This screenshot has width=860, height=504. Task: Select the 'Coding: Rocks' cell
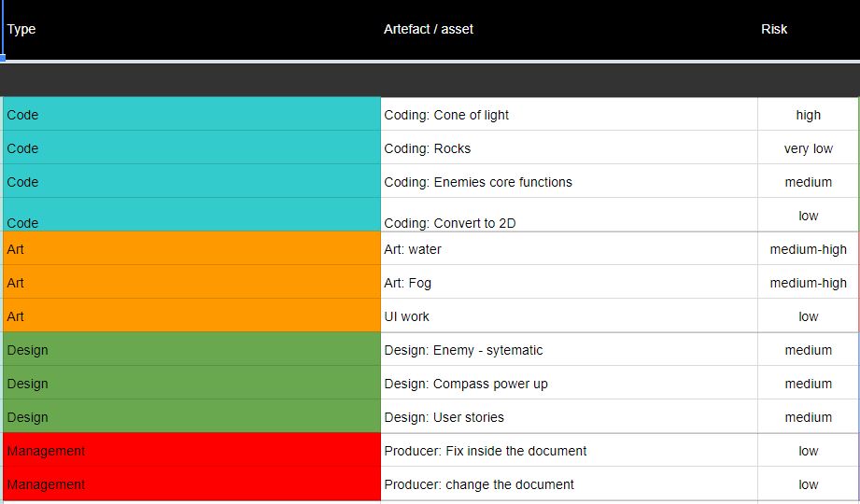pos(568,148)
